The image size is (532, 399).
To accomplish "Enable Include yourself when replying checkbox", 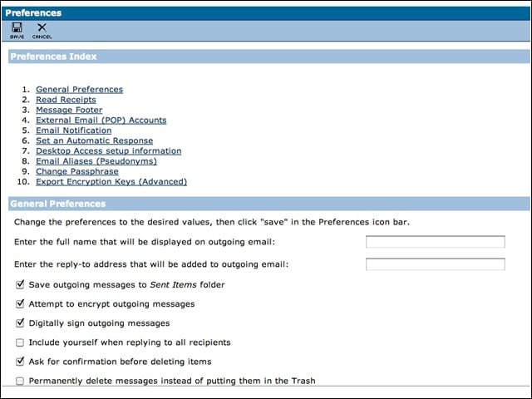I will pyautogui.click(x=20, y=342).
